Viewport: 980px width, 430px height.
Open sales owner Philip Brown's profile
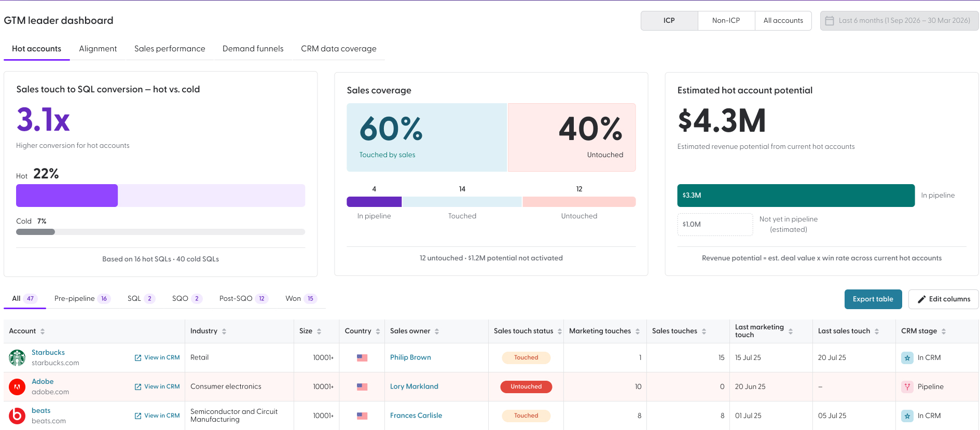click(x=410, y=358)
